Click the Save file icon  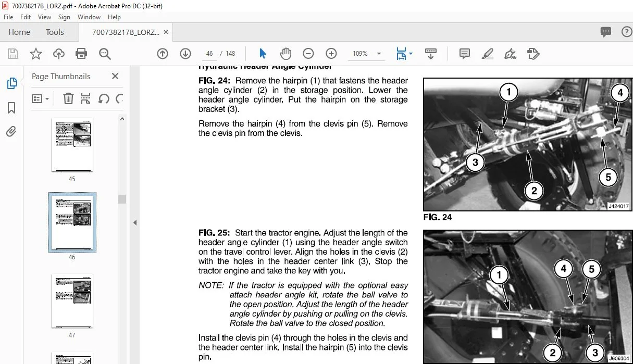coord(13,54)
